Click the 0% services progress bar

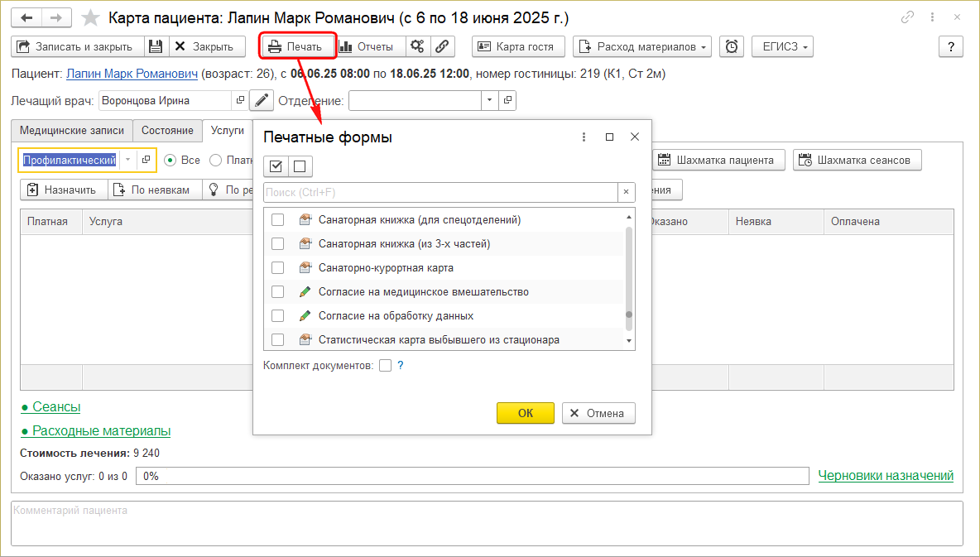473,476
